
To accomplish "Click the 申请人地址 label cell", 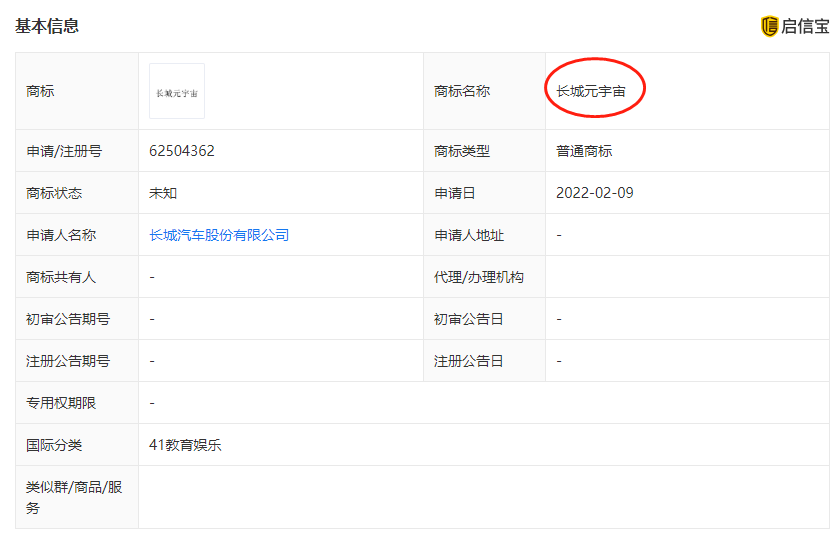I will coord(484,235).
